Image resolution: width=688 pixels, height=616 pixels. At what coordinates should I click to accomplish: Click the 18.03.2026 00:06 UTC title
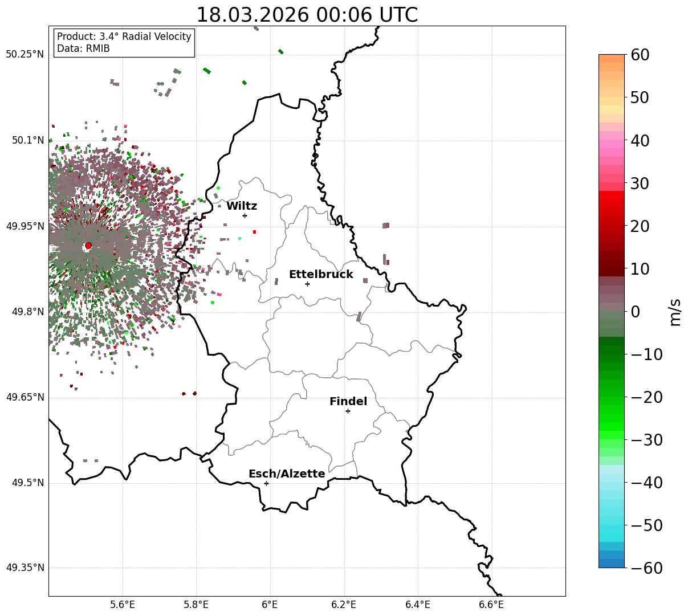pyautogui.click(x=307, y=14)
